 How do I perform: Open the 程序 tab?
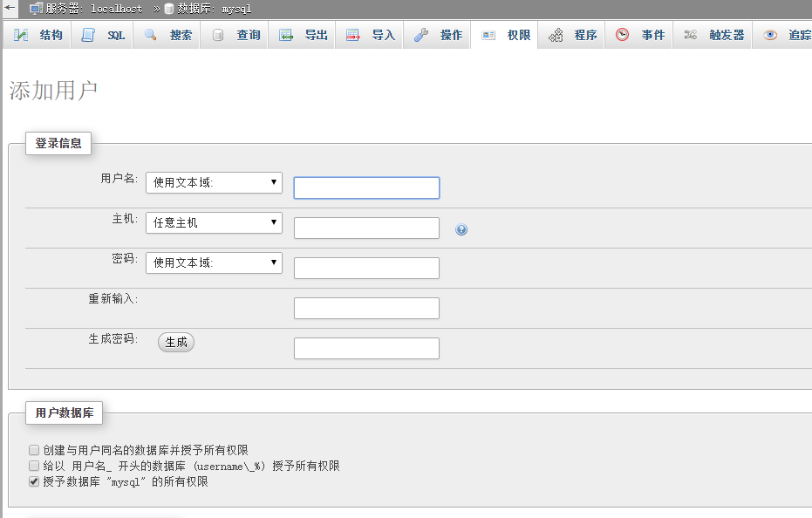(x=572, y=35)
